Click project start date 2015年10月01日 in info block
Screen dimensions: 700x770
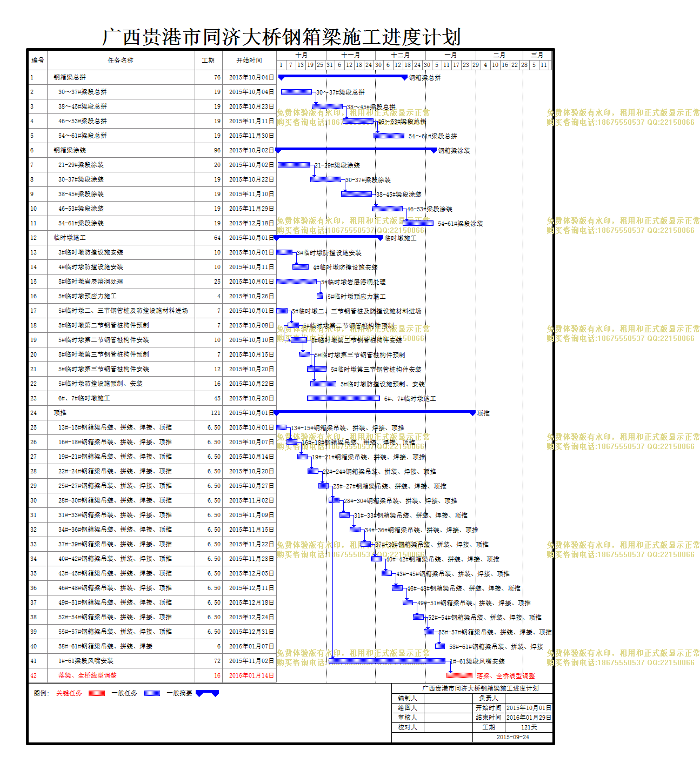coord(529,708)
